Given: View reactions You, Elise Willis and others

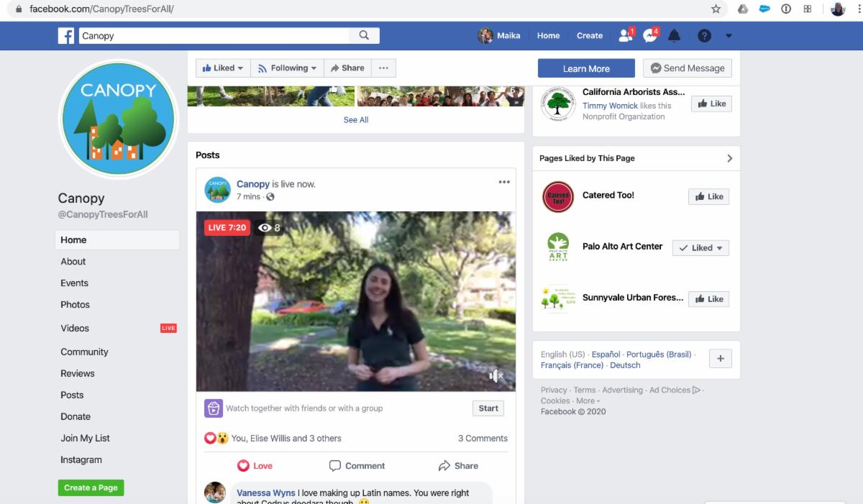Looking at the screenshot, I should pos(286,438).
